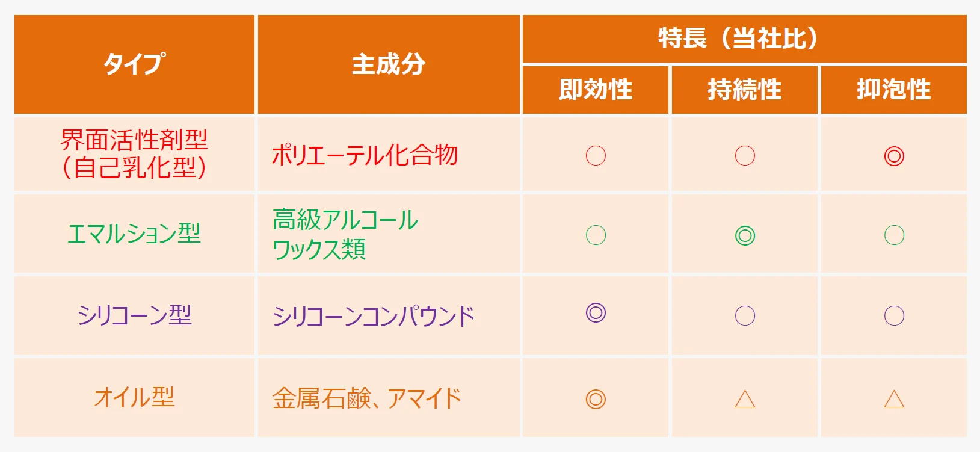
Task: Click the 即効性 sub-header
Action: pyautogui.click(x=596, y=90)
